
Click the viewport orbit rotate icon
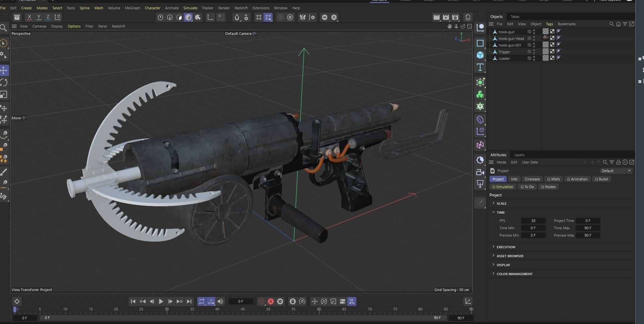pyautogui.click(x=463, y=26)
